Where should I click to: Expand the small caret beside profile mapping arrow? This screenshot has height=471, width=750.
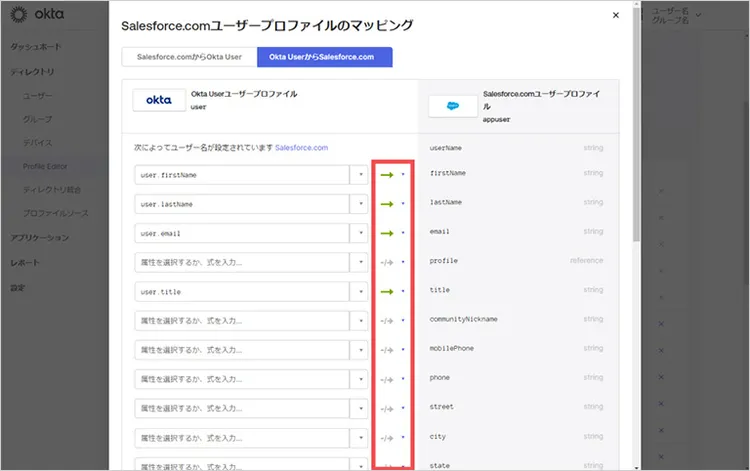[403, 262]
